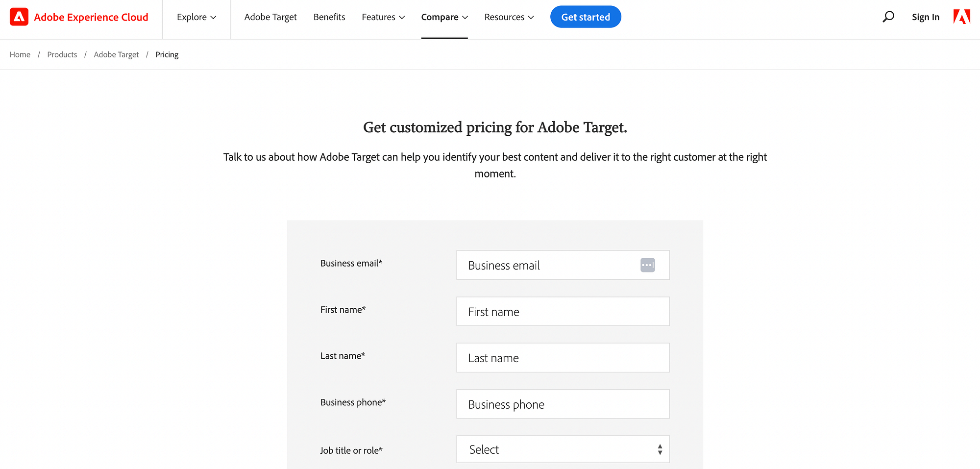Open the Compare dropdown

pyautogui.click(x=444, y=17)
